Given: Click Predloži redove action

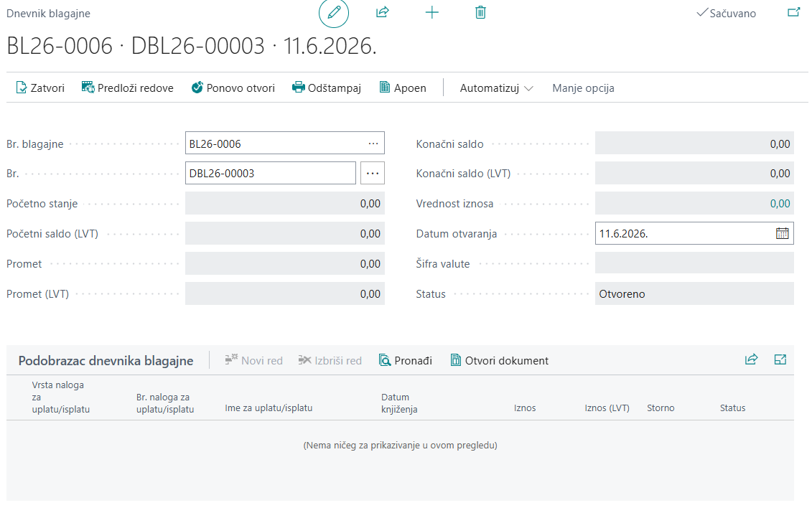Looking at the screenshot, I should pos(127,88).
